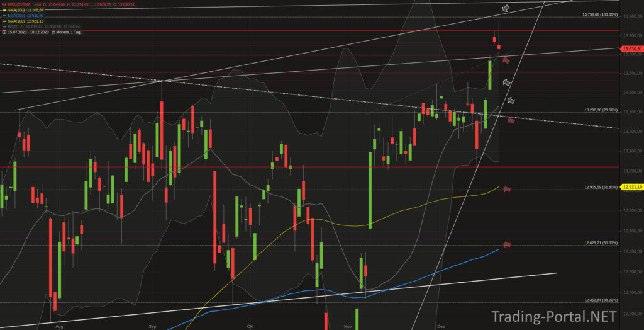The image size is (644, 330).
Task: Click price axis value 12.400,00
Action: pyautogui.click(x=633, y=293)
